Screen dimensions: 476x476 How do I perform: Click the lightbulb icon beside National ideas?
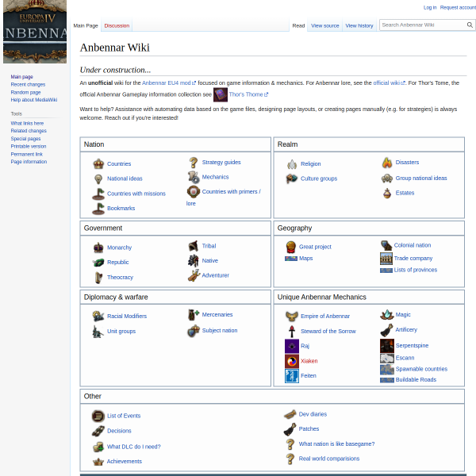pyautogui.click(x=98, y=178)
